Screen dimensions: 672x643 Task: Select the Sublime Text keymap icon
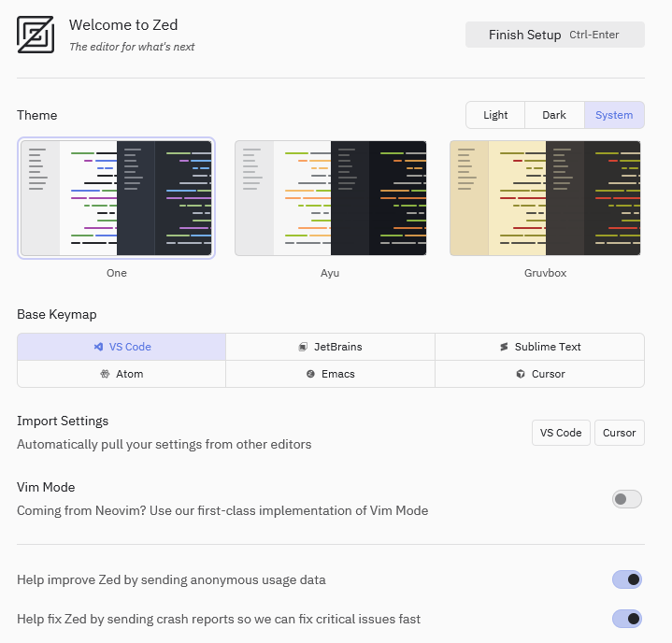pos(504,347)
